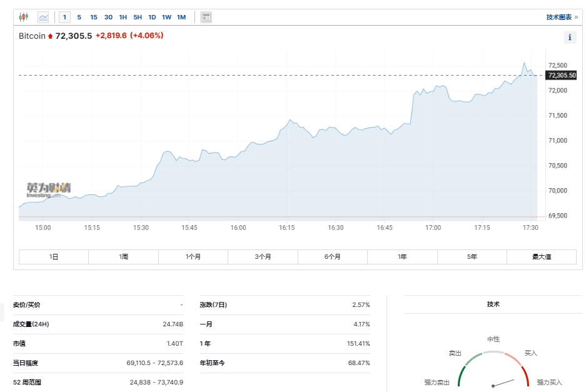Select the 1W interval

(x=166, y=17)
